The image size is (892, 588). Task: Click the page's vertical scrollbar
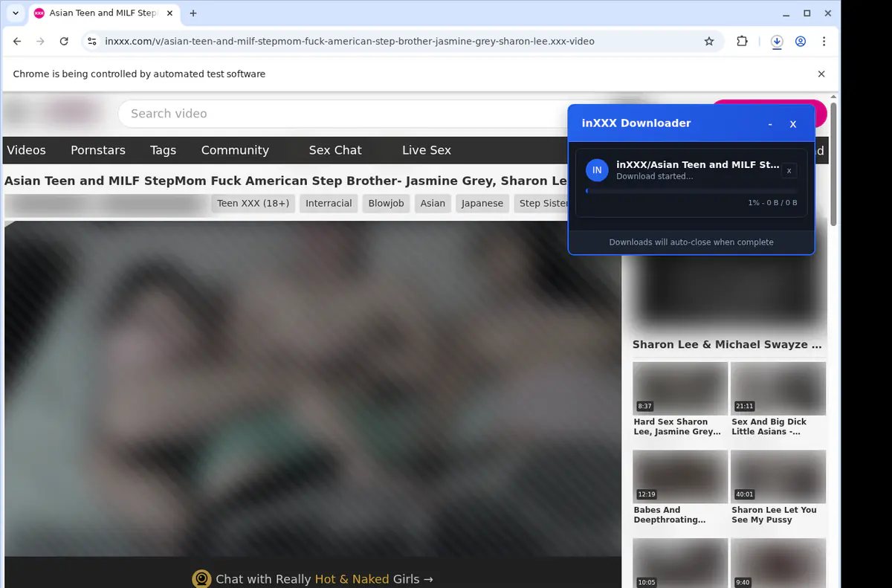(x=834, y=164)
